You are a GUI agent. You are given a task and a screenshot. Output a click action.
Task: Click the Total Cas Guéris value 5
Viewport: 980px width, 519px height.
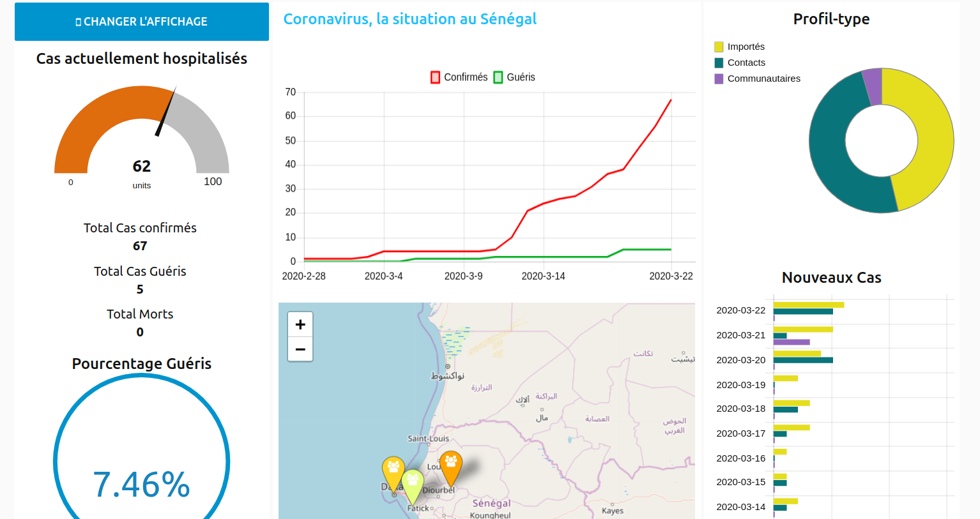140,290
